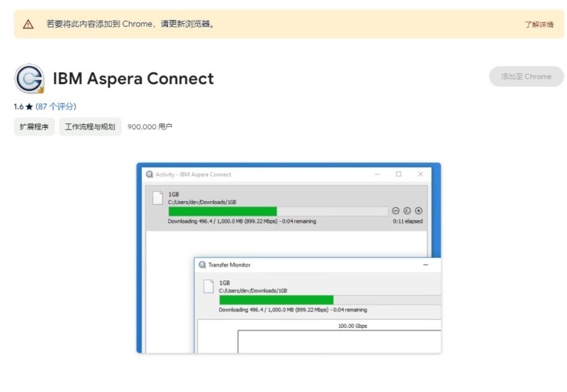Click the 1.6 star rating

coord(23,106)
